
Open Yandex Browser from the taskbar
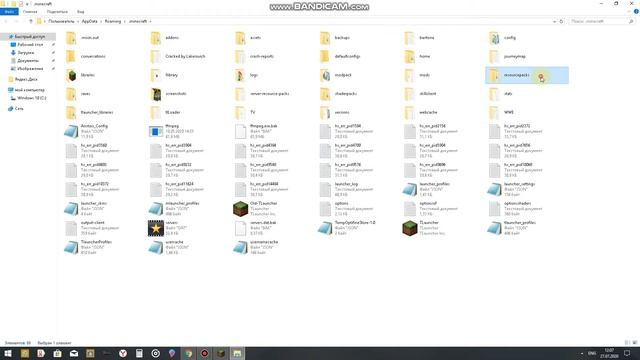(123, 353)
